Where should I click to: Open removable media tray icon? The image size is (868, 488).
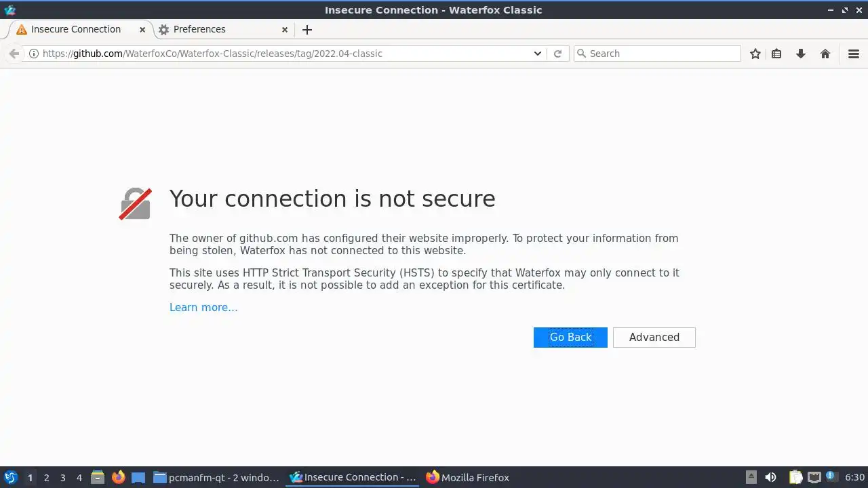(751, 478)
